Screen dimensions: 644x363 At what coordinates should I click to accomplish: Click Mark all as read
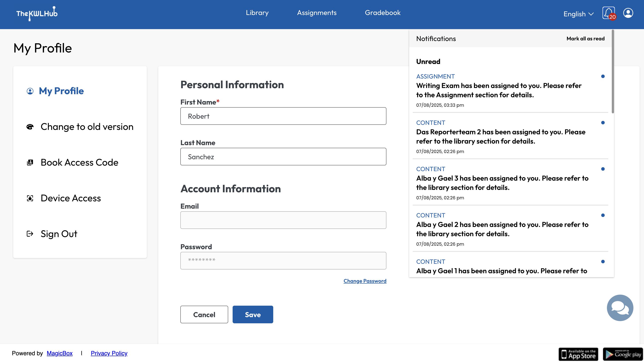[585, 39]
